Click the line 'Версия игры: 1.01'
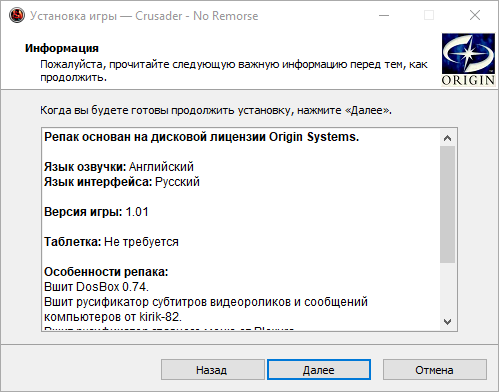This screenshot has width=499, height=392. [x=96, y=212]
